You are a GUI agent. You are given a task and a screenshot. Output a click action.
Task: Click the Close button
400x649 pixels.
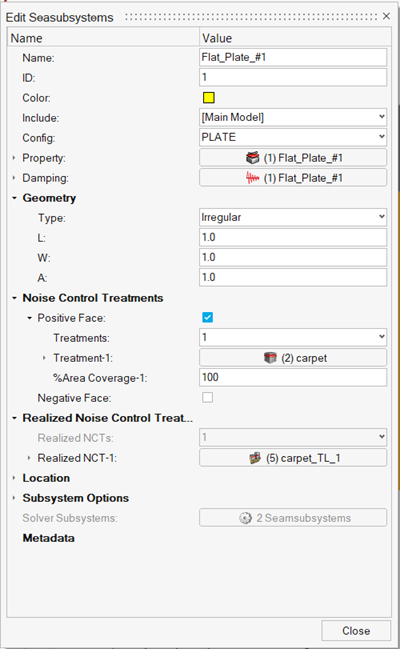click(x=356, y=631)
